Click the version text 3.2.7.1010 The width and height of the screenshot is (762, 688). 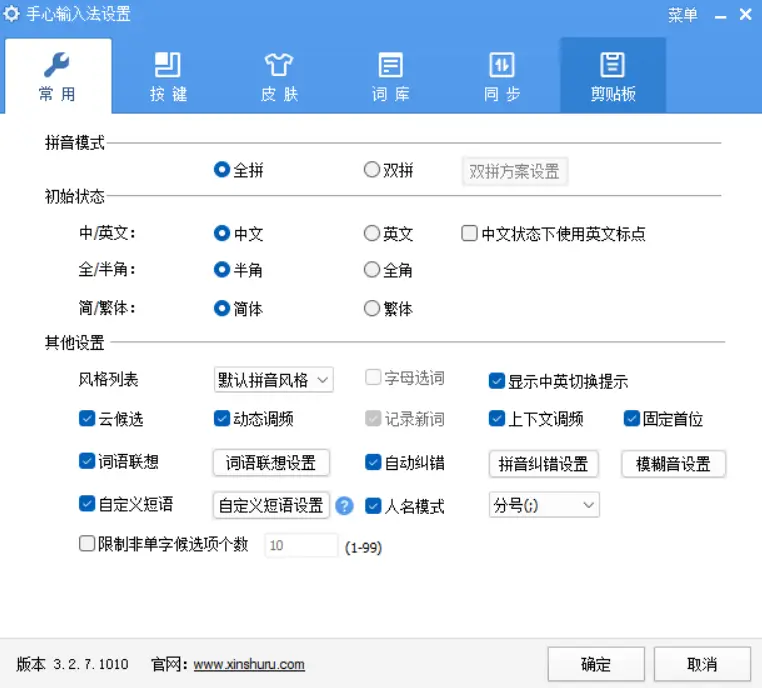tap(91, 664)
